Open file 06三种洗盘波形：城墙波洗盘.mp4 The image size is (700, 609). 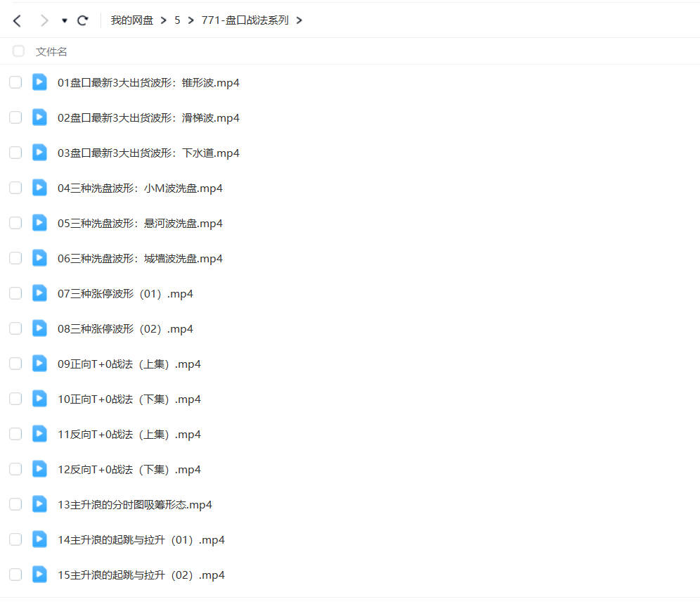tap(140, 259)
